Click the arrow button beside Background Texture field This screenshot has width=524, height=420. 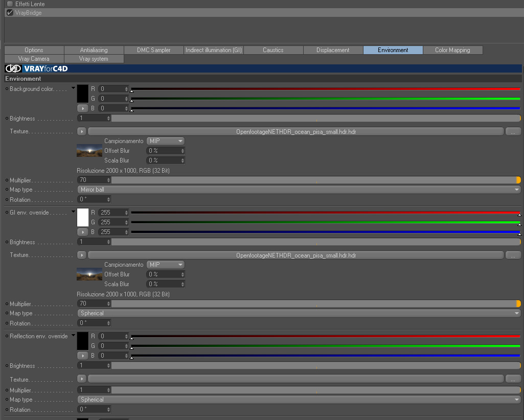[x=82, y=132]
